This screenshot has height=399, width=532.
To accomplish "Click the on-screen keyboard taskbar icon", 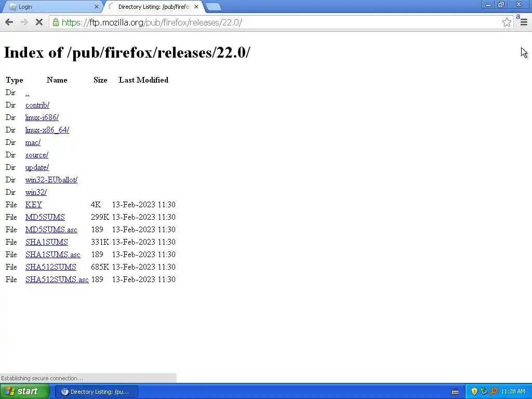I will (x=455, y=392).
